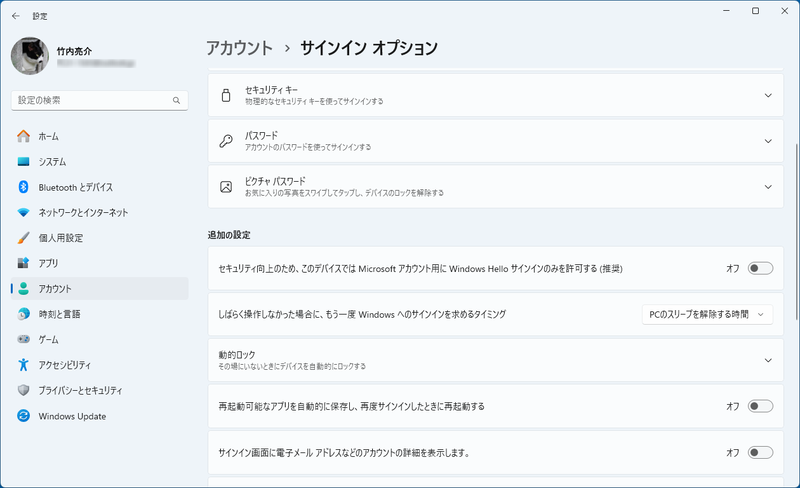Open Bluetooth とデバイス category
Viewport: 800px width, 488px height.
(99, 187)
